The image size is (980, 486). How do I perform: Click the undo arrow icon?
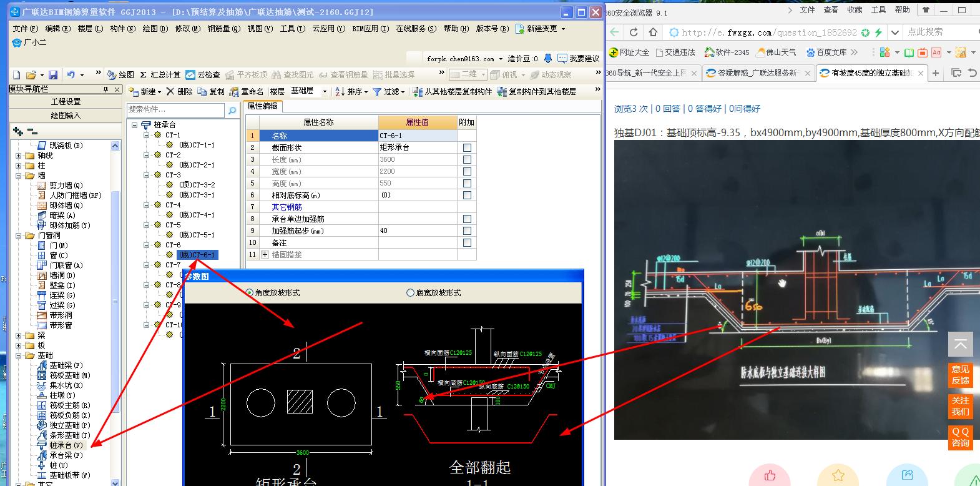[x=71, y=75]
